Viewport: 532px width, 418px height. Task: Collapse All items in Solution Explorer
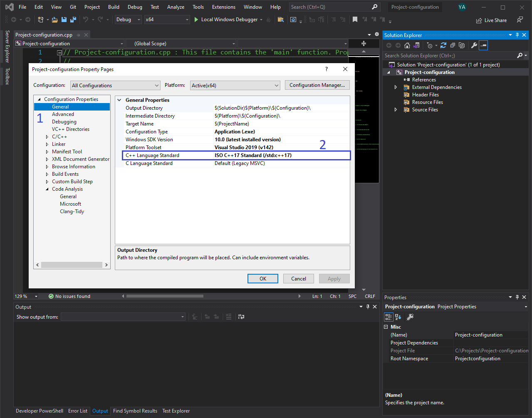coord(452,45)
